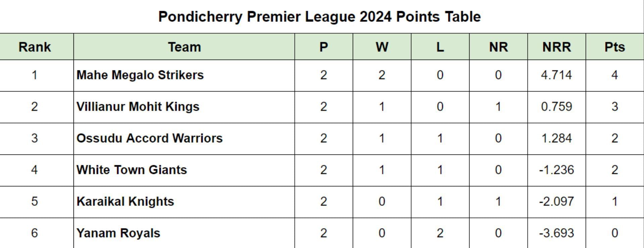Click the Villianur Mohit Kings team cell
The image size is (644, 248).
[138, 107]
